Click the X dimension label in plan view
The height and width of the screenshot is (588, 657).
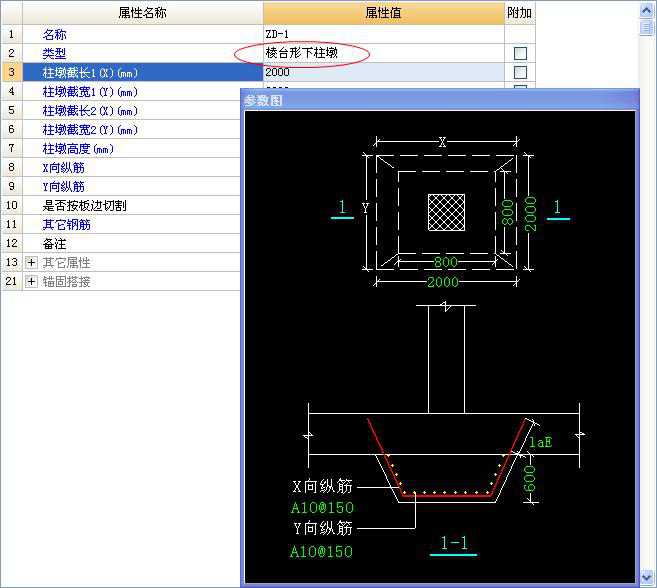click(x=442, y=142)
